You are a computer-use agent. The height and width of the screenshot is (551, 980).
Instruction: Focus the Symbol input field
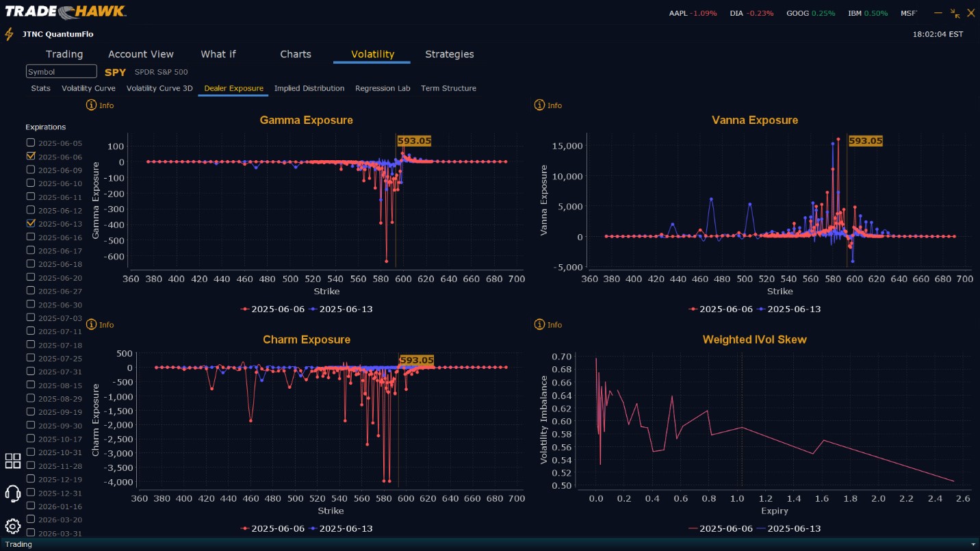click(62, 72)
